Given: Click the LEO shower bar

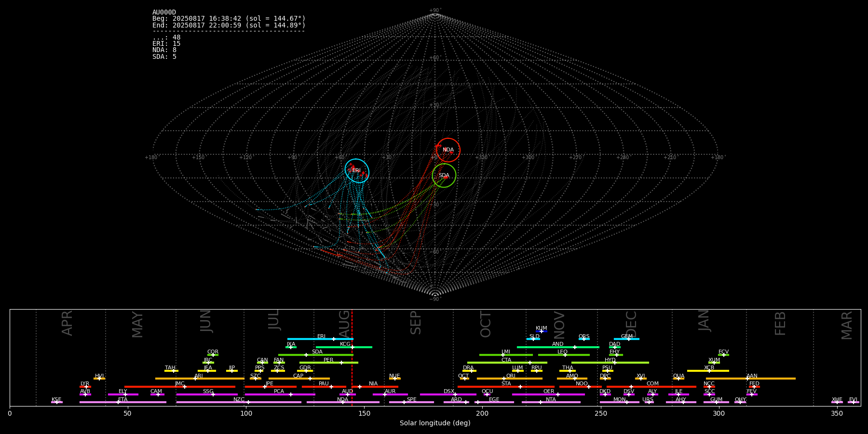Looking at the screenshot, I should pos(564,355).
